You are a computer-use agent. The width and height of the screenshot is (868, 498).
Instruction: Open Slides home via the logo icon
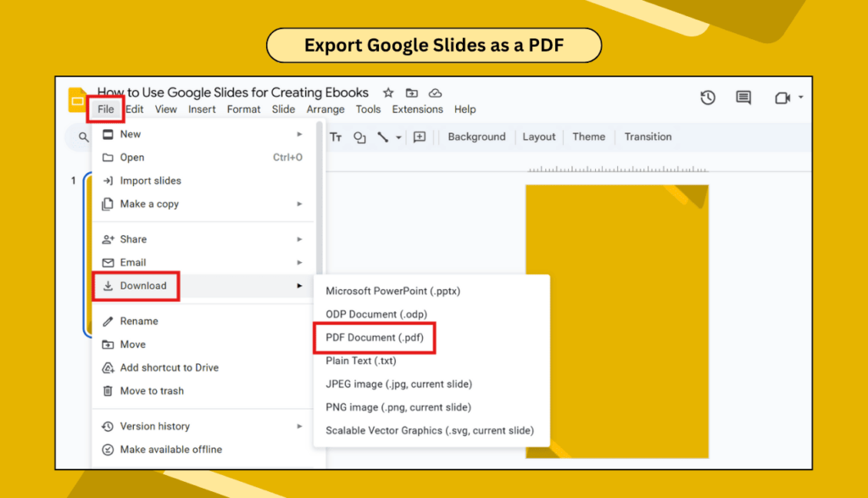point(76,98)
